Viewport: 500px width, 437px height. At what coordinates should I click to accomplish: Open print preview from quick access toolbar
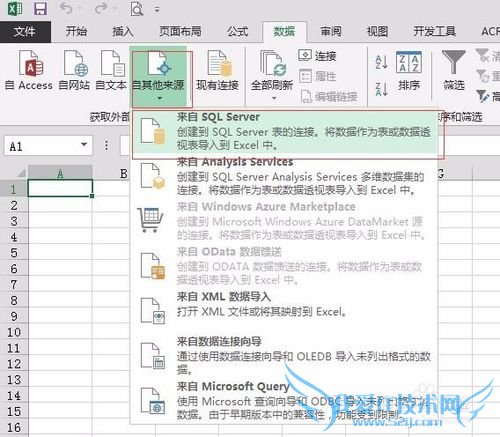point(137,9)
